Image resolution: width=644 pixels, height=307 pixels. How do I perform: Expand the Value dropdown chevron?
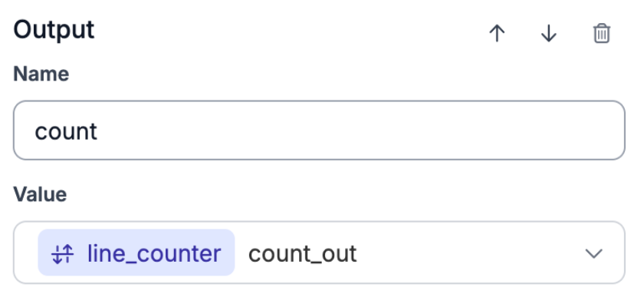coord(593,253)
